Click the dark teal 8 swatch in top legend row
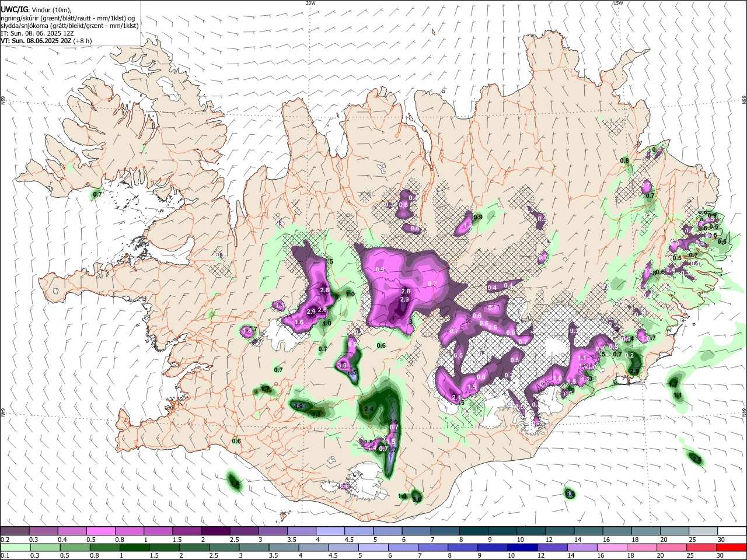 pos(473,531)
